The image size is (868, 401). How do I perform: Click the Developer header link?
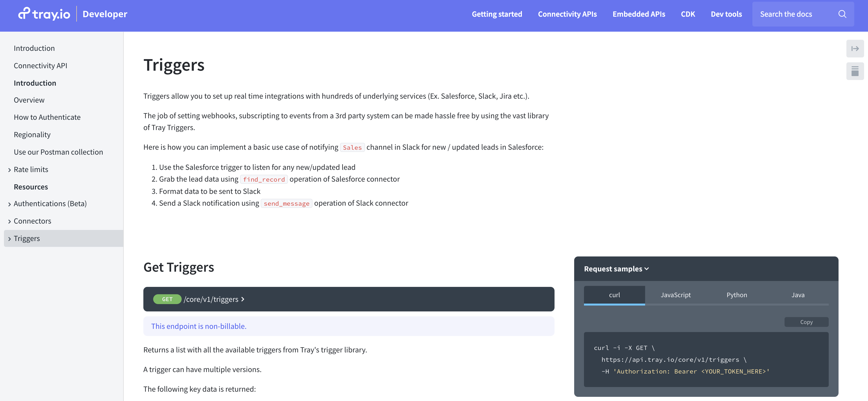(x=105, y=14)
